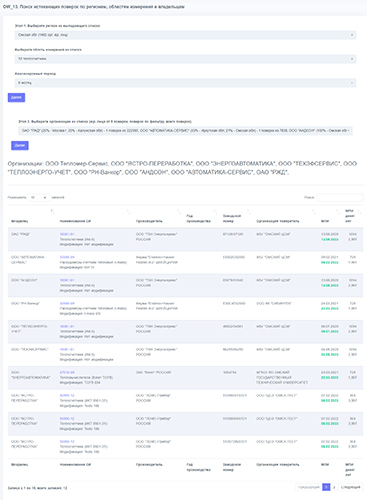Open the registry link in the ТЕХЭФСЕРВИС row
Image resolution: width=367 pixels, height=500 pixels.
tap(67, 349)
